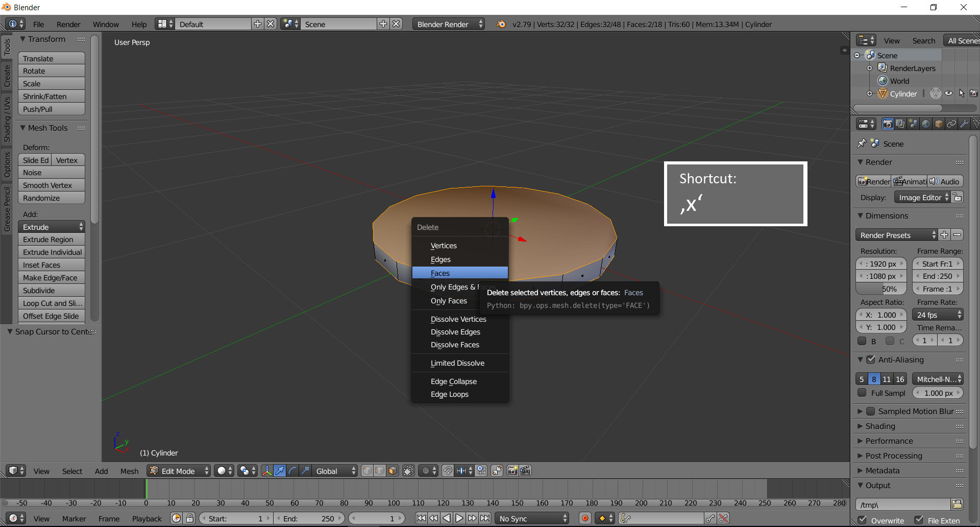Play the animation in reverse
980x527 pixels.
coord(447,518)
